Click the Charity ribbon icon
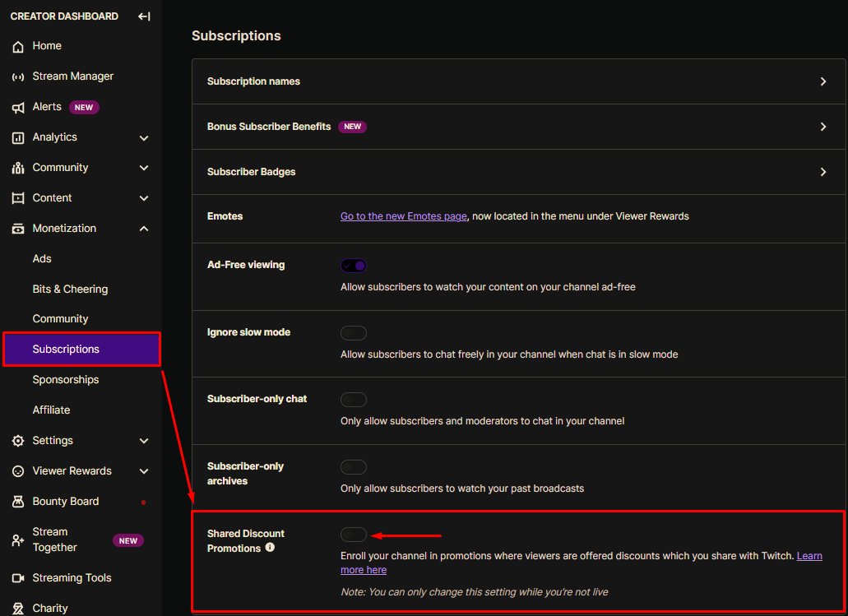This screenshot has width=848, height=616. 18,609
